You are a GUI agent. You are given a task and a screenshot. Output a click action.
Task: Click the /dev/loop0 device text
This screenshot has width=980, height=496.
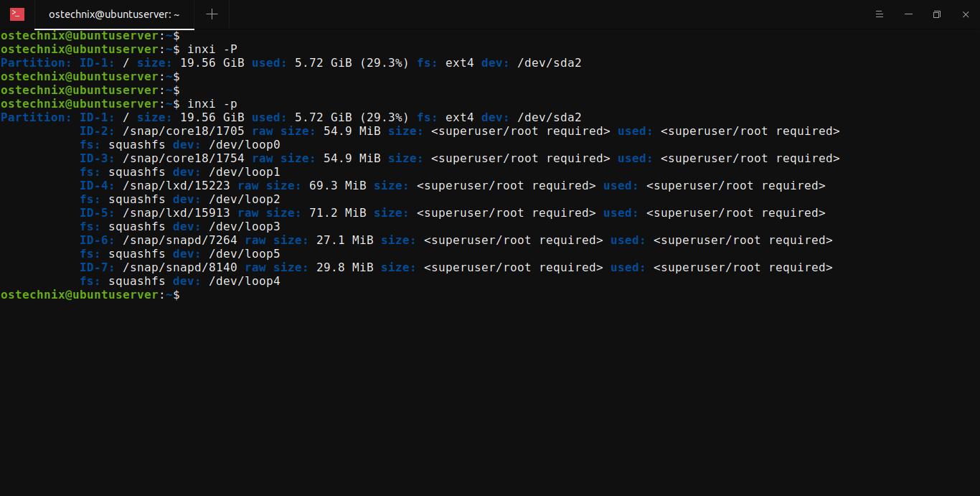(244, 145)
